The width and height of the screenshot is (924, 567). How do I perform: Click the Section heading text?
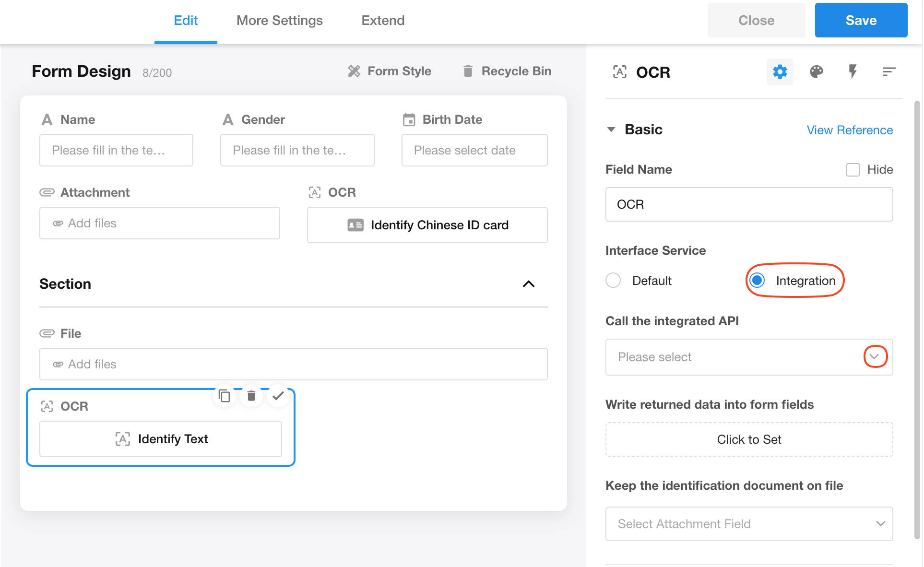pos(65,284)
